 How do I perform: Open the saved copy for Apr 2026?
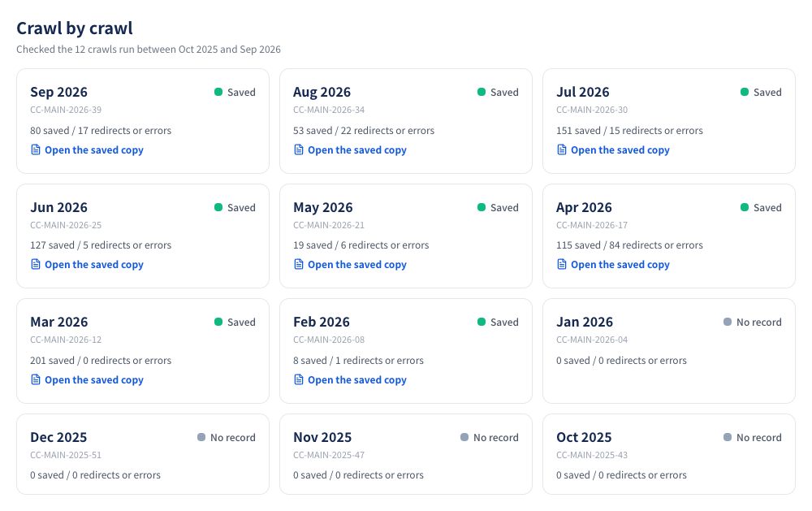point(613,264)
